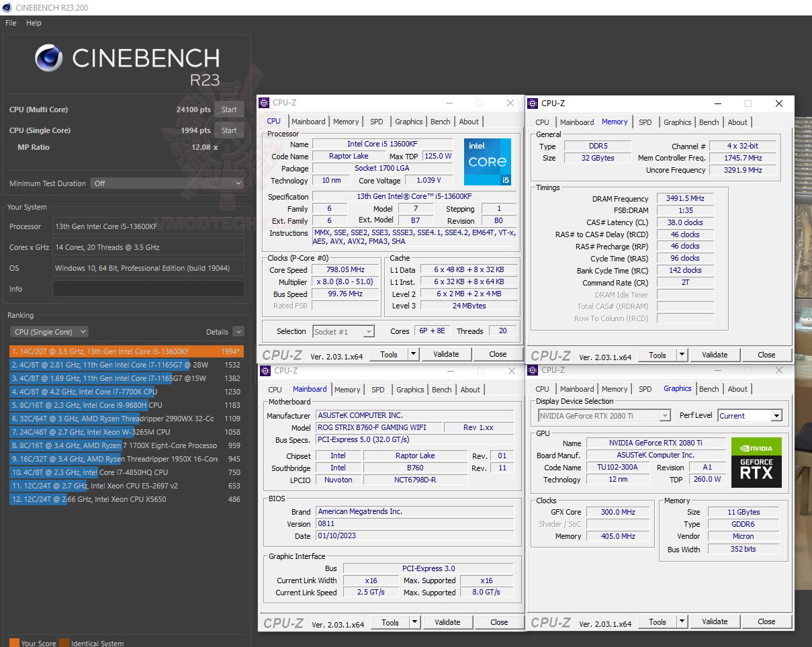Viewport: 812px width, 647px height.
Task: Click CPU-Z icon in the Mainboard tab window
Action: pos(266,371)
